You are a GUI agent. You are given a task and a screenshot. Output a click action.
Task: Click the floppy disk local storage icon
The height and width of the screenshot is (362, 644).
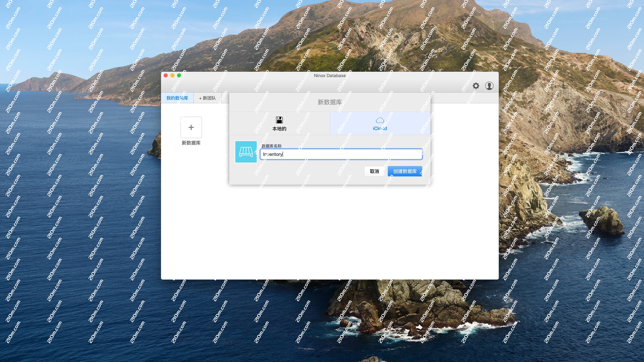[279, 120]
